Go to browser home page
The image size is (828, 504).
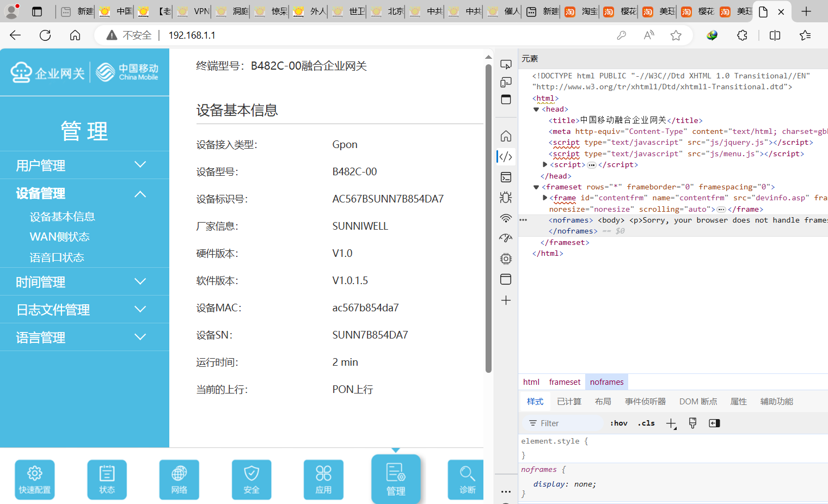click(x=75, y=35)
